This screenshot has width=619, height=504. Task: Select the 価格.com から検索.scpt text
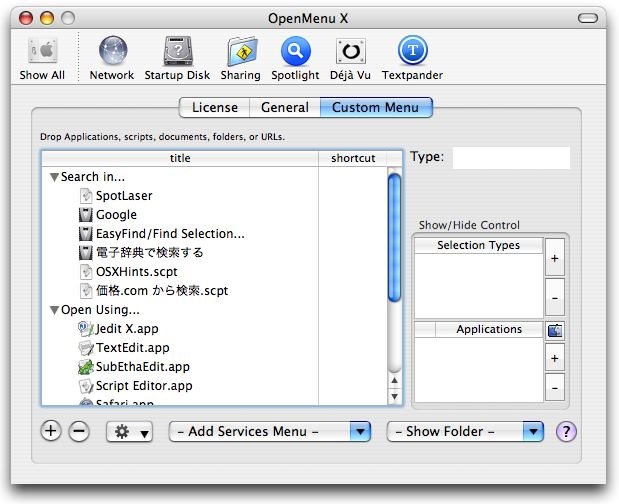(162, 290)
